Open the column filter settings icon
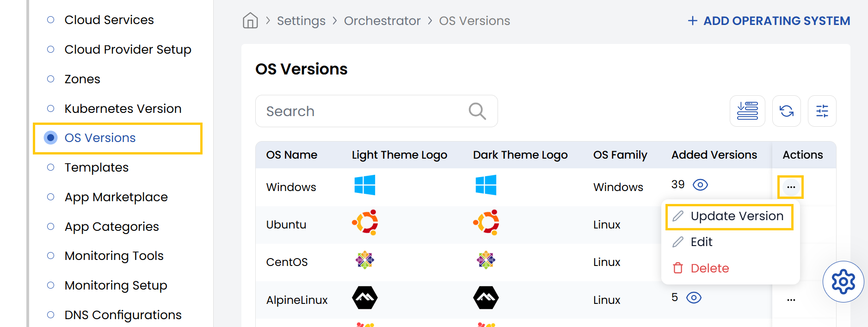Image resolution: width=868 pixels, height=327 pixels. click(x=822, y=111)
